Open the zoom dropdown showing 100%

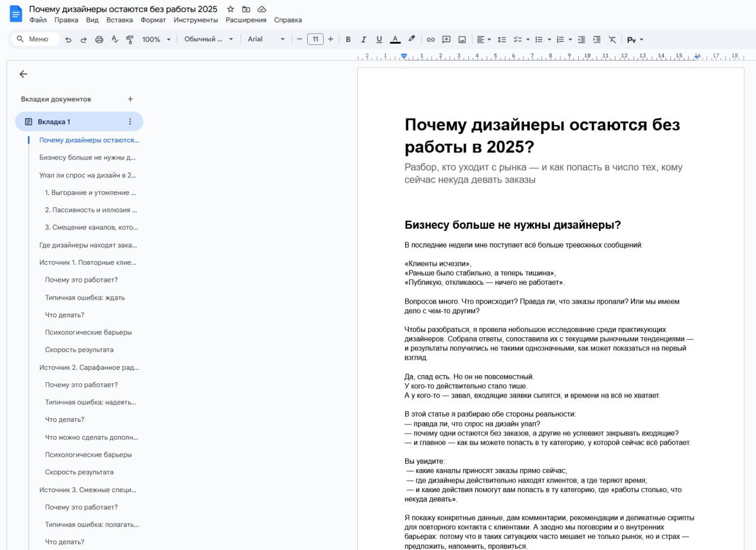[x=157, y=39]
